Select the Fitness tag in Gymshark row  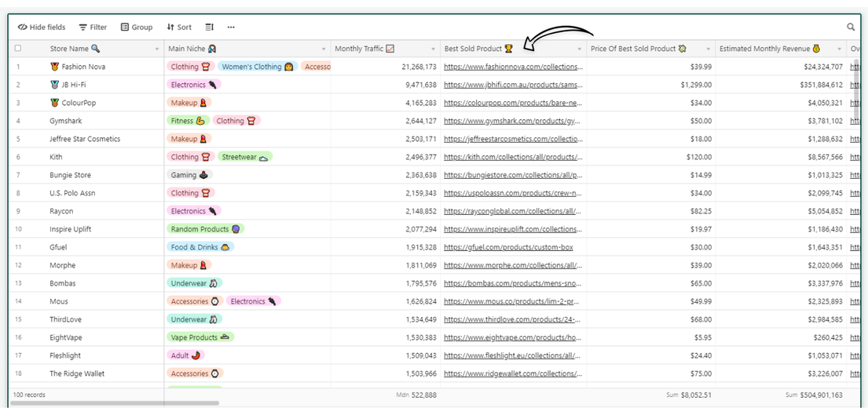point(188,121)
